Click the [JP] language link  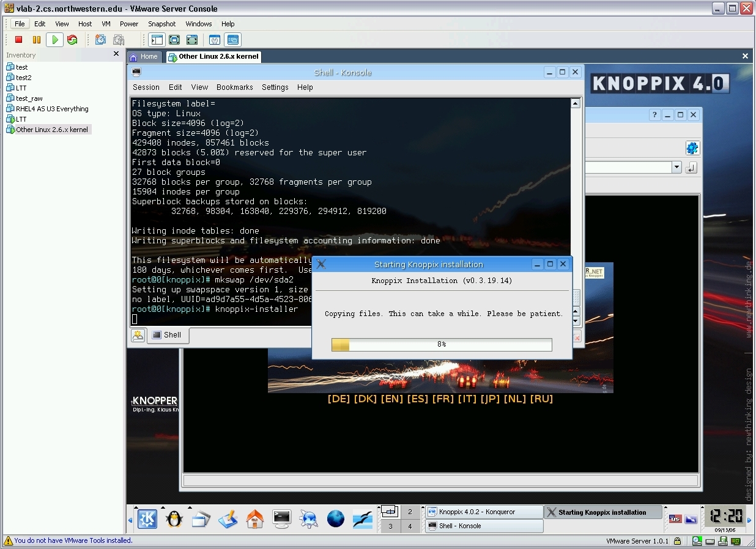click(x=490, y=399)
